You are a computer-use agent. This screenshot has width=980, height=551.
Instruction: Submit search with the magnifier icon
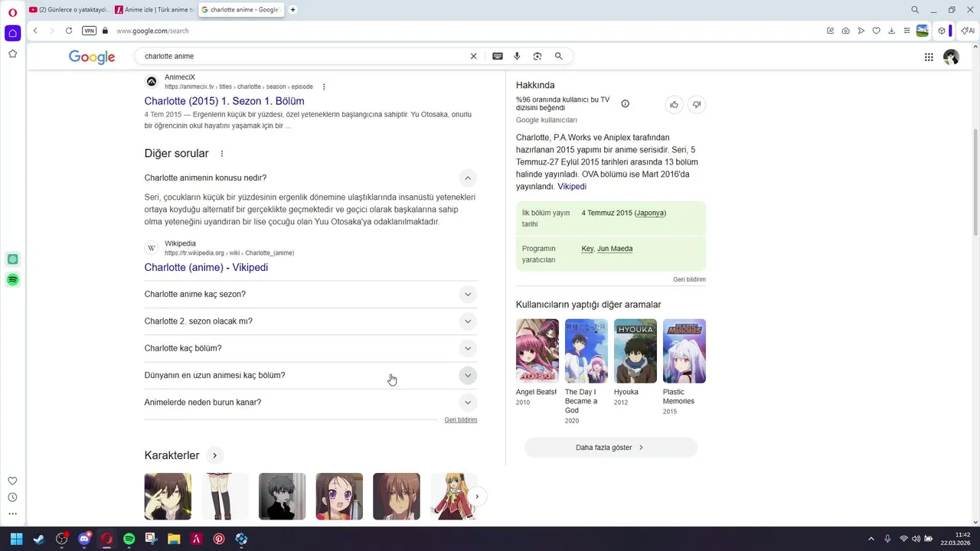[x=559, y=56]
